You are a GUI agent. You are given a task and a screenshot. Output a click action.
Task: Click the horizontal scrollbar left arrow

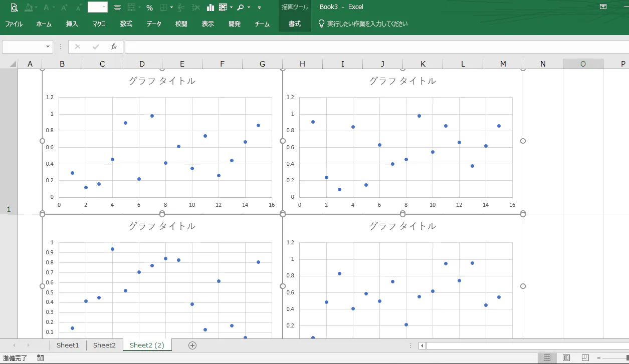coord(423,345)
